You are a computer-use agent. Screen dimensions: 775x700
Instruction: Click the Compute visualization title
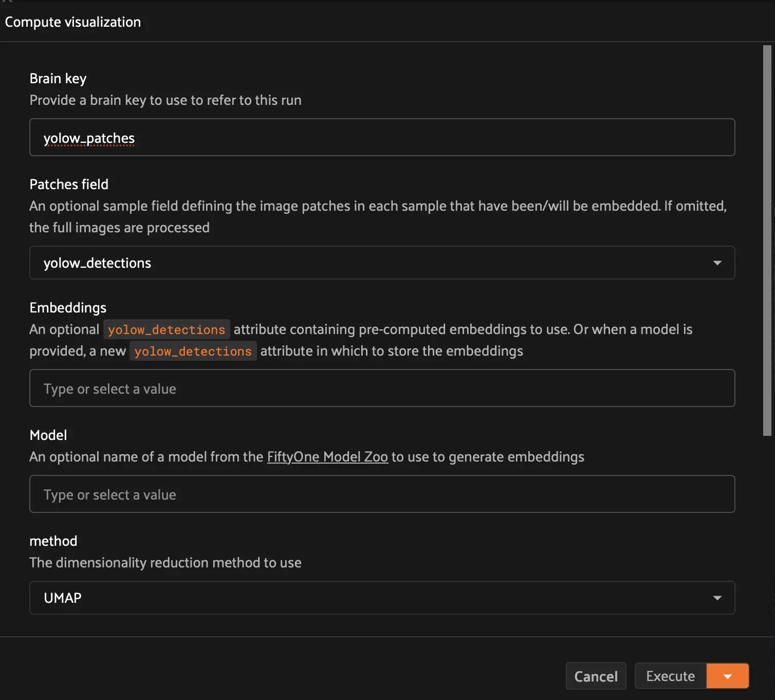[73, 22]
